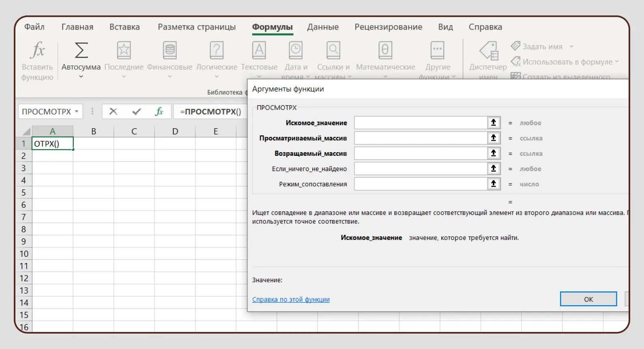Viewport: 644px width, 349px height.
Task: Open the Дата и время functions icon
Action: (x=296, y=50)
